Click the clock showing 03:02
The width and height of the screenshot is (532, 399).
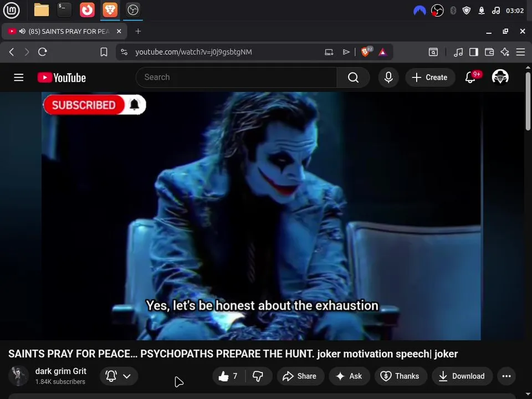(x=515, y=11)
